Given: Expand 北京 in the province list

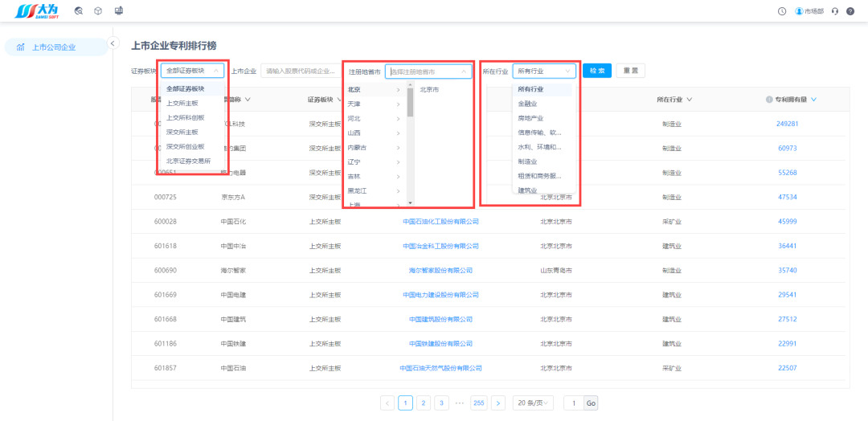Looking at the screenshot, I should coord(375,89).
